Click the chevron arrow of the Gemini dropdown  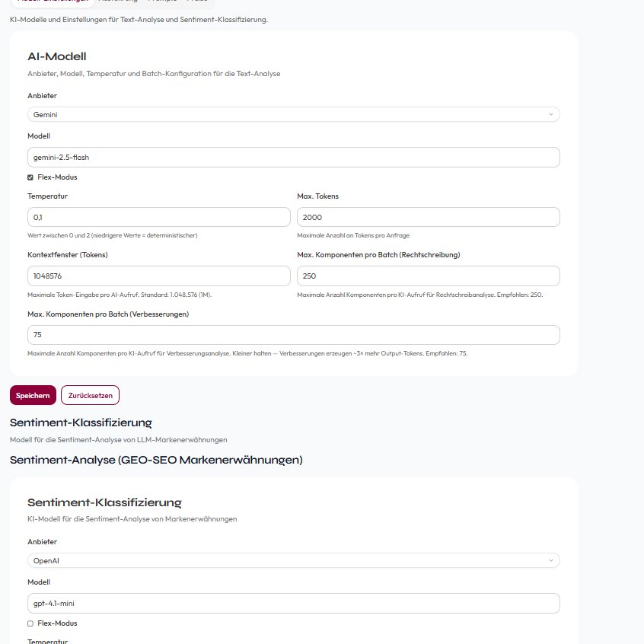click(x=551, y=114)
